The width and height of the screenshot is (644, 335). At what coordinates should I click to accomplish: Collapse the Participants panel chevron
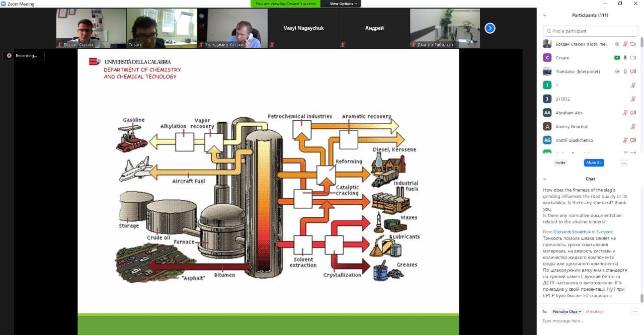544,15
